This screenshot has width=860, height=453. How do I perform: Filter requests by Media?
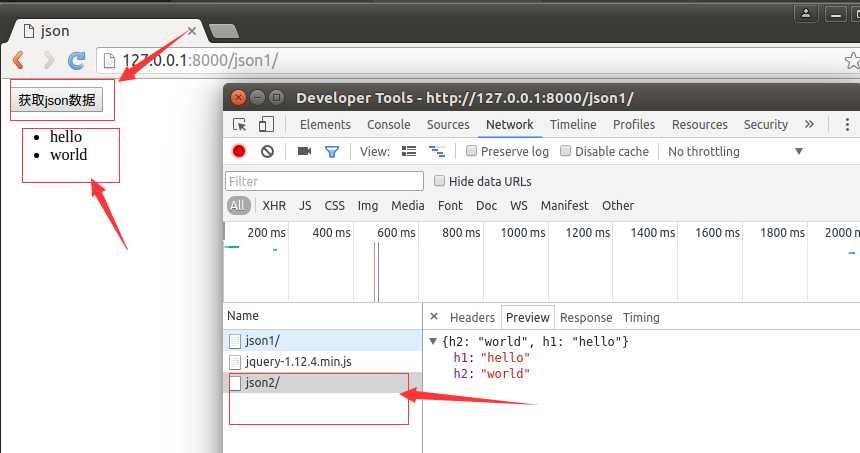[x=408, y=206]
